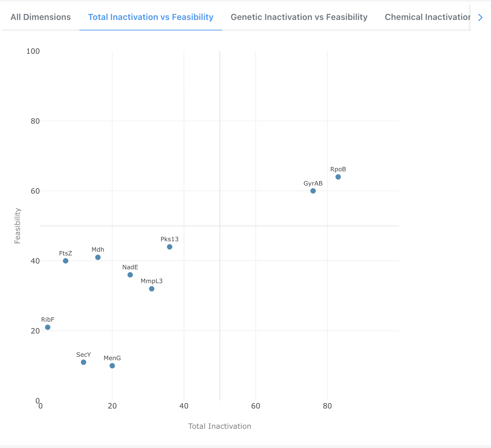The image size is (491, 448).
Task: Select the MmpL3 scatter point
Action: click(x=152, y=289)
